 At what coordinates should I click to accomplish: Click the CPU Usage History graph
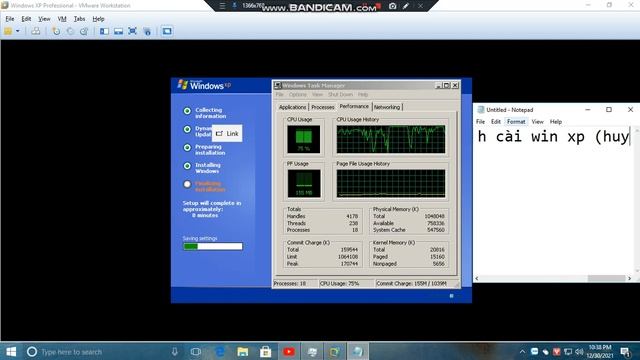coord(391,139)
